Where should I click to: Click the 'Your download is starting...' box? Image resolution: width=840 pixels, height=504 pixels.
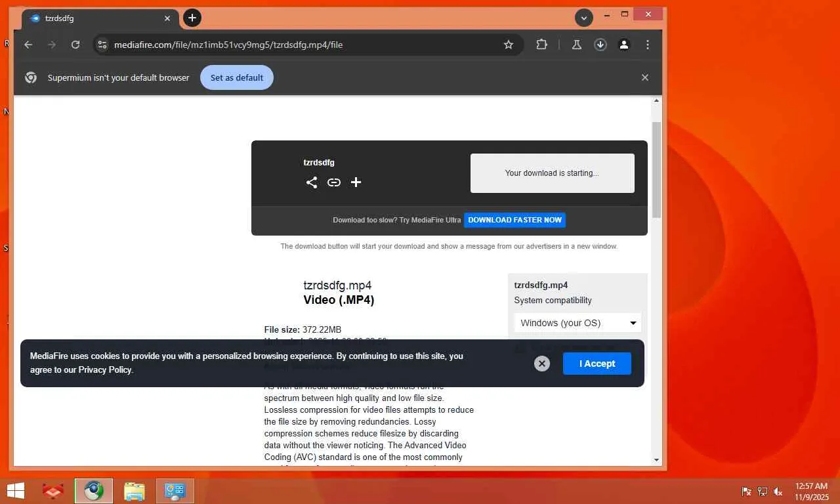(x=553, y=173)
